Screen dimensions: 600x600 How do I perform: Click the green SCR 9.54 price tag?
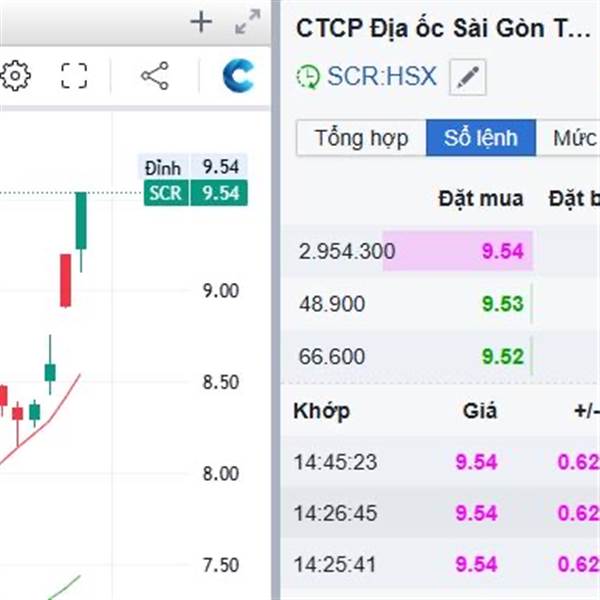point(196,193)
